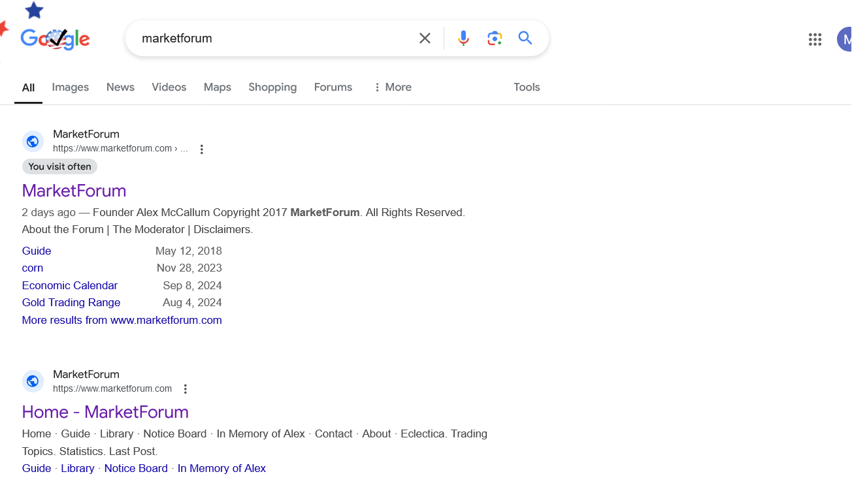This screenshot has width=852, height=504.
Task: Open the MarketForum result title link
Action: pos(74,191)
